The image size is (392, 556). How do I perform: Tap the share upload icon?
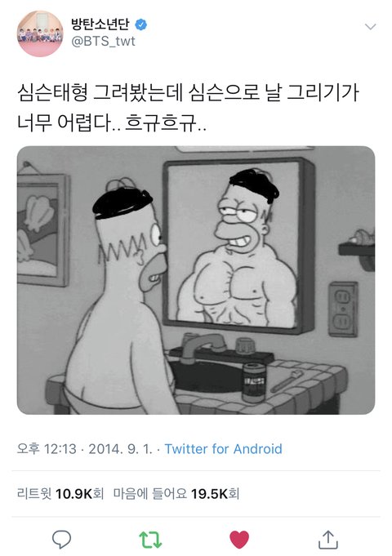(x=328, y=540)
